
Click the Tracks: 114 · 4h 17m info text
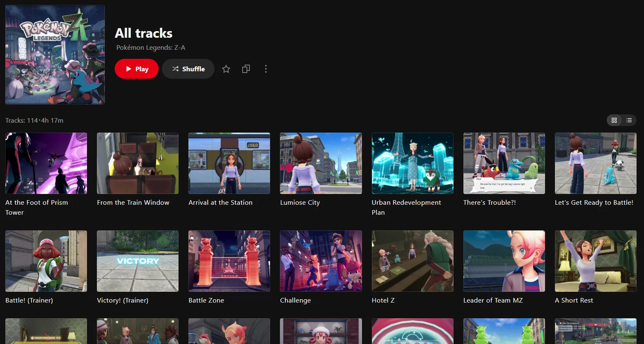click(34, 121)
